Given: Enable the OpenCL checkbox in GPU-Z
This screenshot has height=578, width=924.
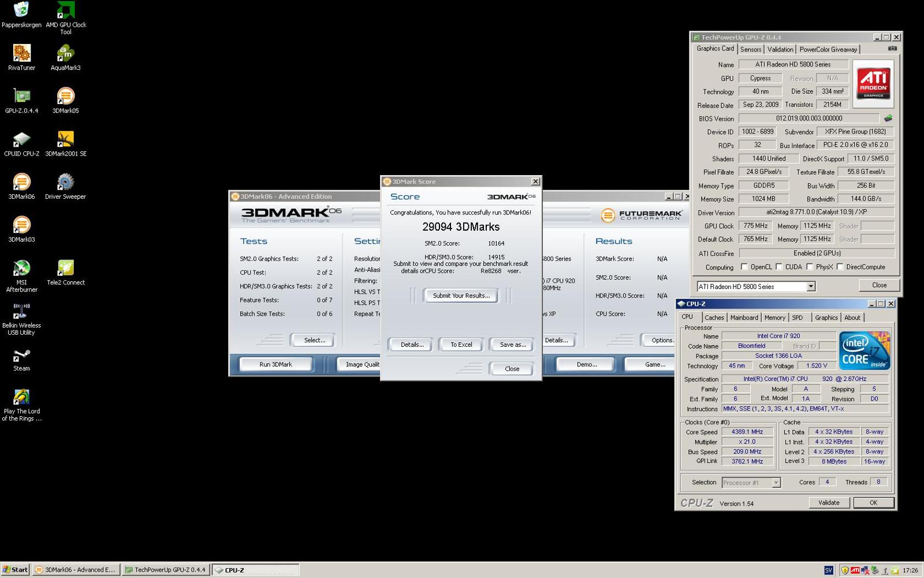Looking at the screenshot, I should (x=744, y=266).
